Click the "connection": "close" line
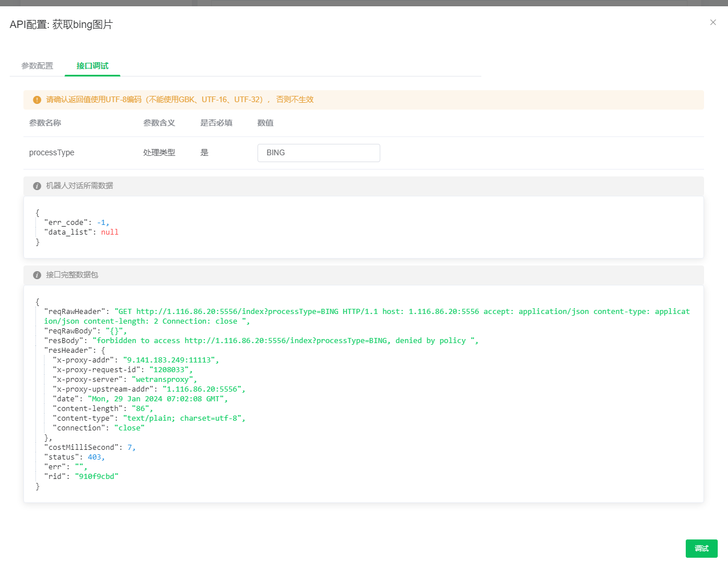 (99, 428)
